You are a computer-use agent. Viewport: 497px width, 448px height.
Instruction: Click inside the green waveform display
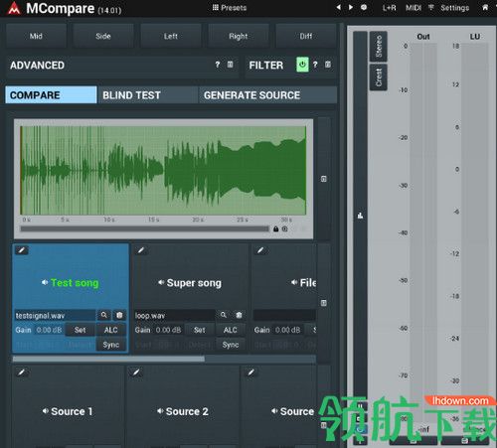click(x=163, y=170)
